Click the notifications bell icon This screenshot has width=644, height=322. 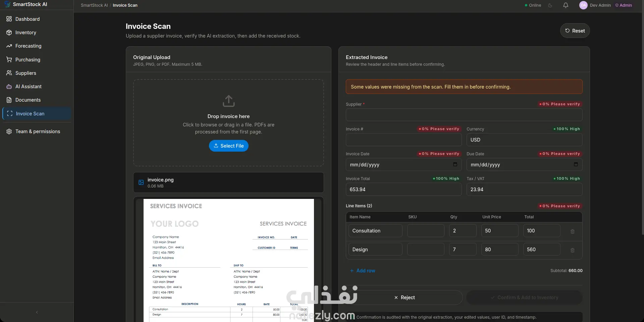tap(566, 5)
